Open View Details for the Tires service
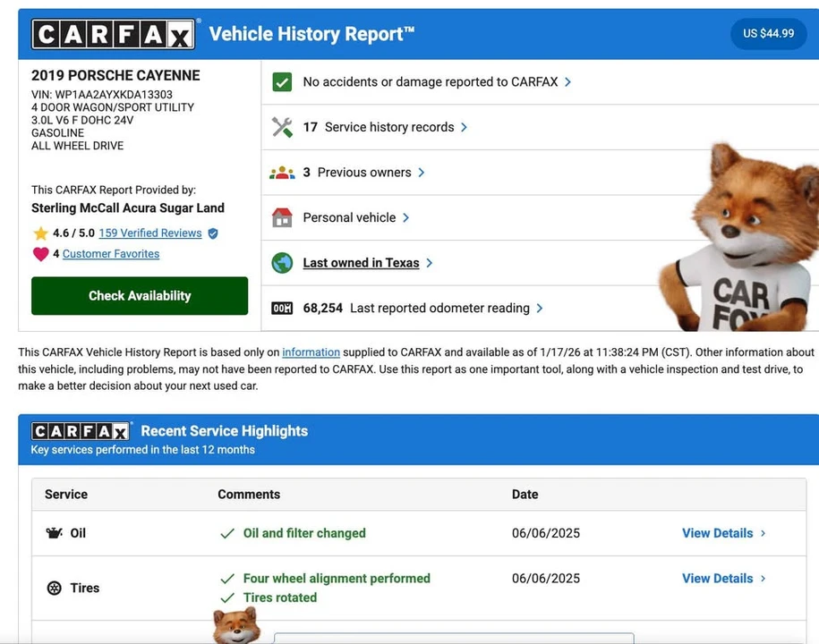 point(717,579)
